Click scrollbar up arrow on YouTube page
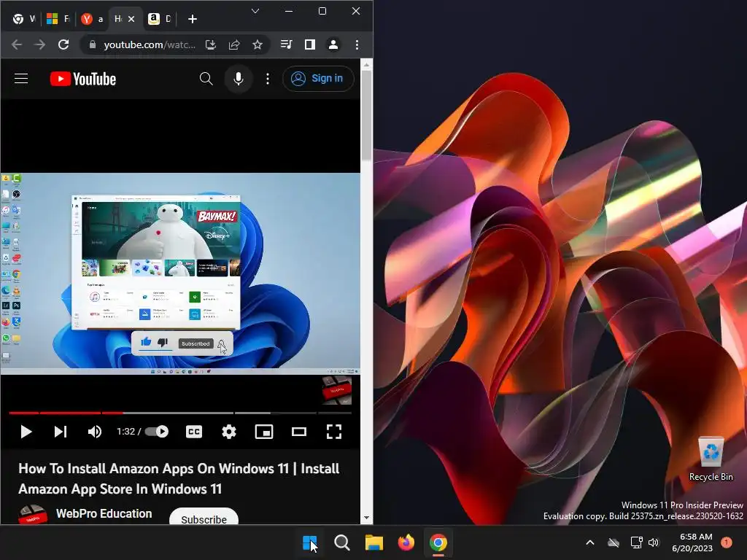The width and height of the screenshot is (747, 560). pos(366,65)
